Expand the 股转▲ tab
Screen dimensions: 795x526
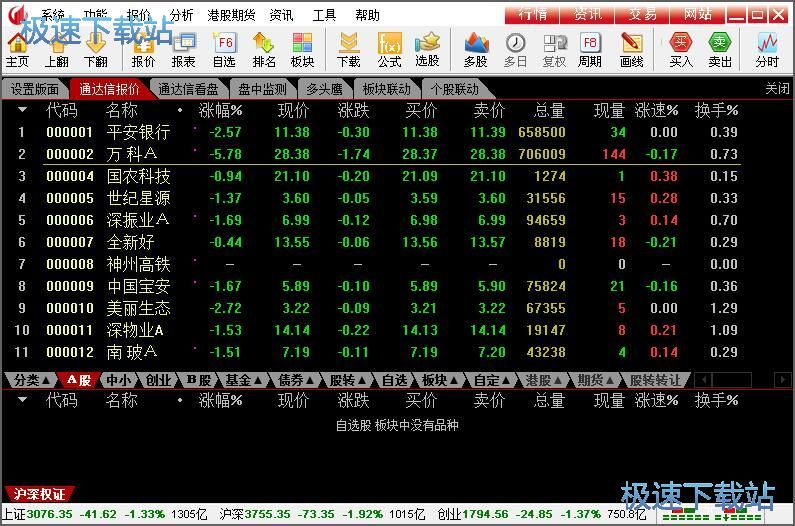coord(348,380)
